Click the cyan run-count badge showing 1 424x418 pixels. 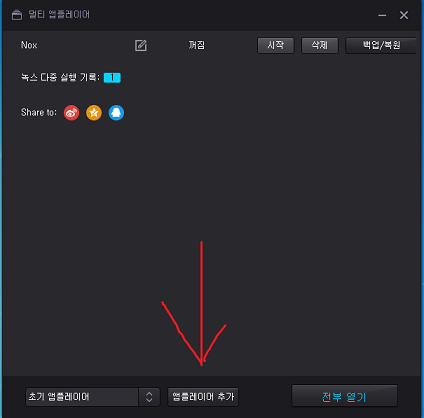coord(112,78)
